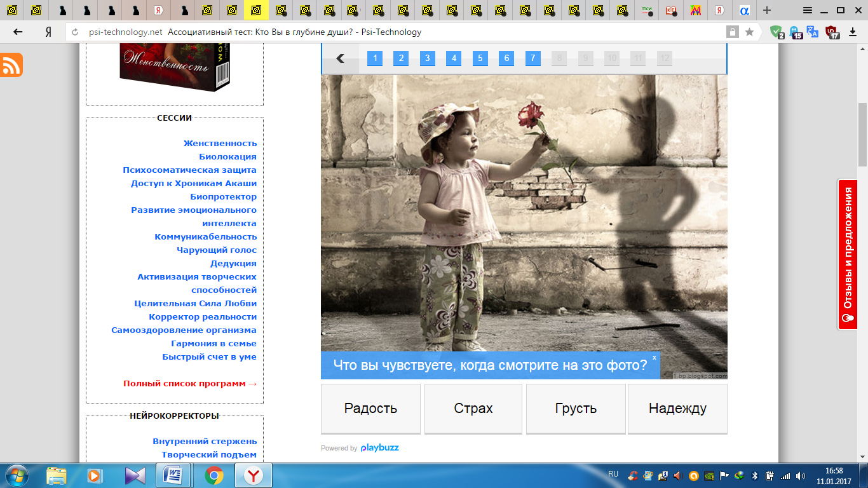Open the browser downloads arrow icon
This screenshot has height=488, width=868.
click(853, 32)
